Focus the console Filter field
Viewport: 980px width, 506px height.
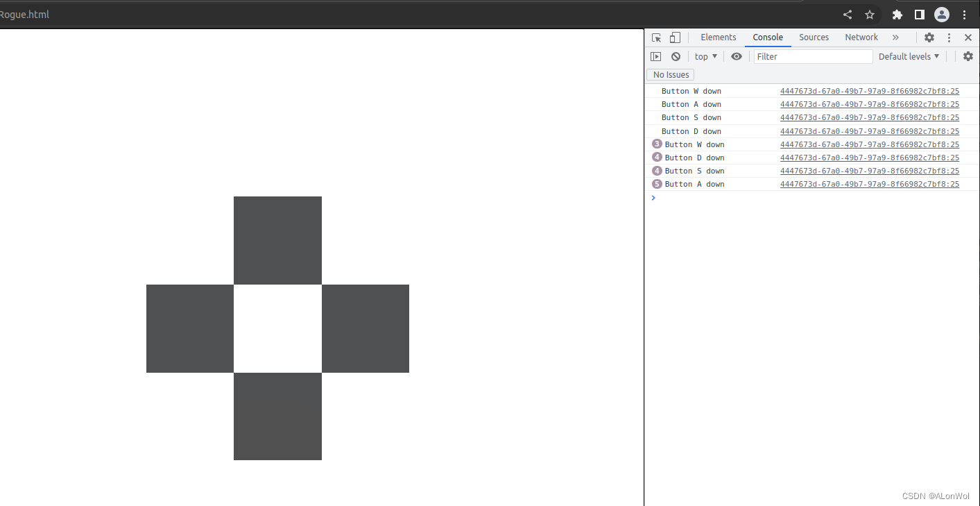[x=813, y=56]
